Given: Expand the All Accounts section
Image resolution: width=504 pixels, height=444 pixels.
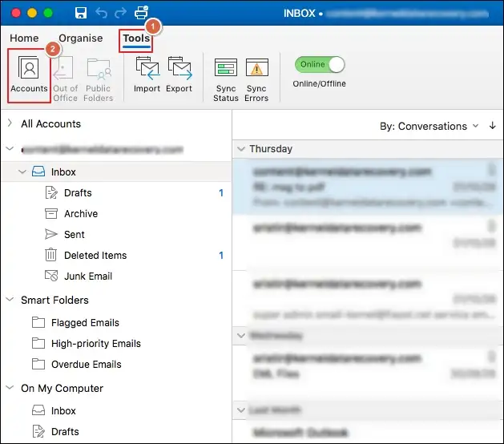Looking at the screenshot, I should tap(10, 123).
